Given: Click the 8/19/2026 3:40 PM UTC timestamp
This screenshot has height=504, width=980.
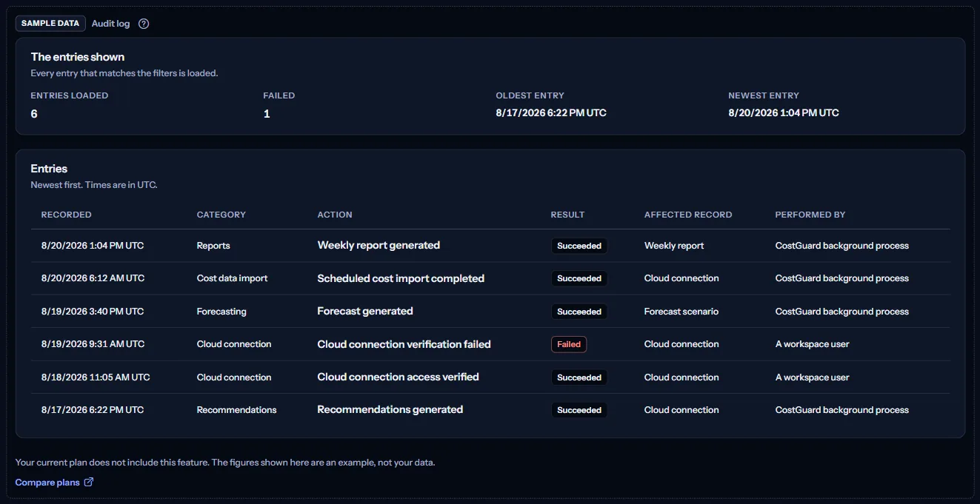Looking at the screenshot, I should coord(93,312).
